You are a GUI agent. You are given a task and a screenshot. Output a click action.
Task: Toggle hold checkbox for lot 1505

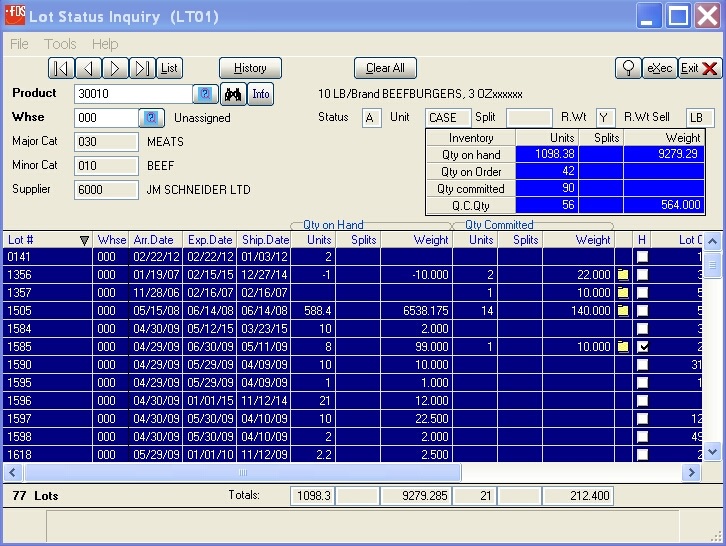coord(642,311)
